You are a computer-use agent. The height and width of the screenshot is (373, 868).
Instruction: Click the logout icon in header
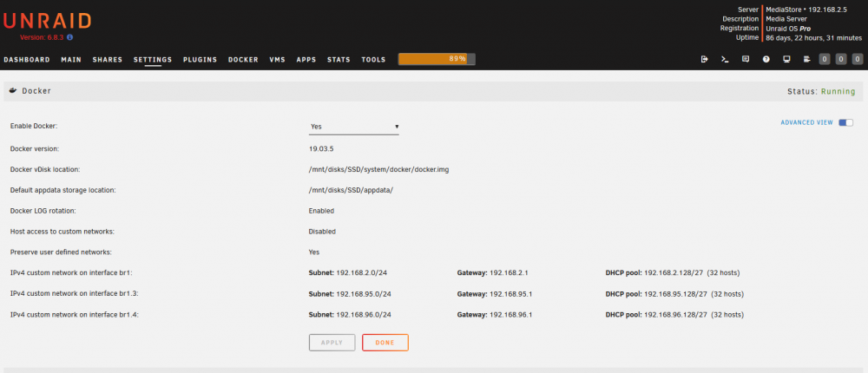pyautogui.click(x=704, y=59)
